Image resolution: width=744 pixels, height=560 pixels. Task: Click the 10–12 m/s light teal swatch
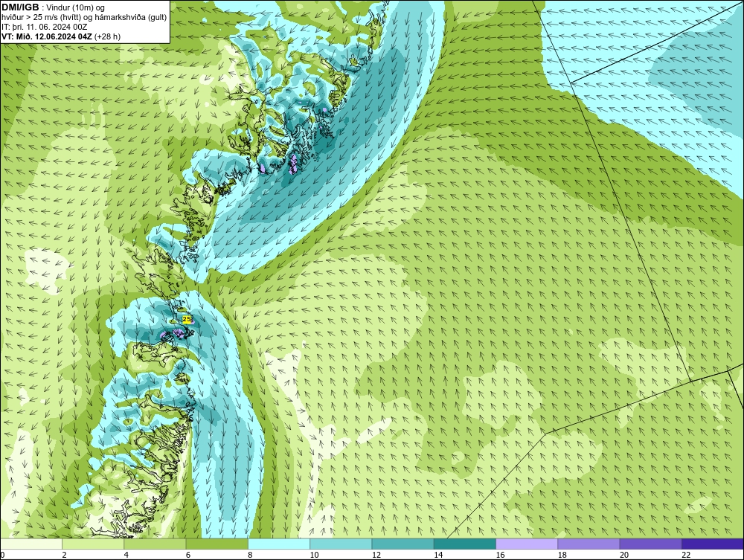[341, 544]
